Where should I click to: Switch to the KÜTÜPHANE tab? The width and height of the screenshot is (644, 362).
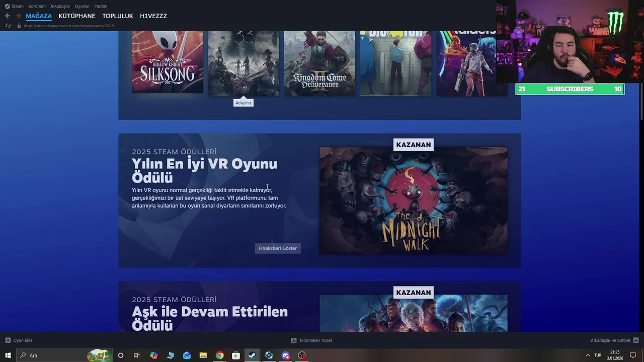tap(77, 16)
